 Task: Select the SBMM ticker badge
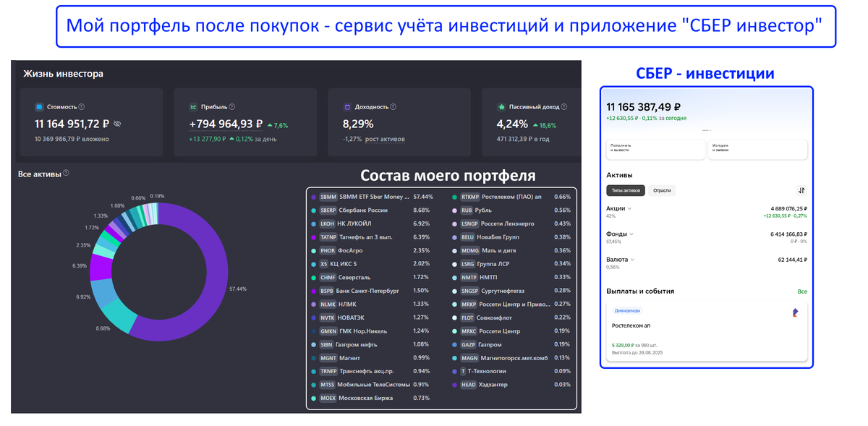(x=328, y=197)
